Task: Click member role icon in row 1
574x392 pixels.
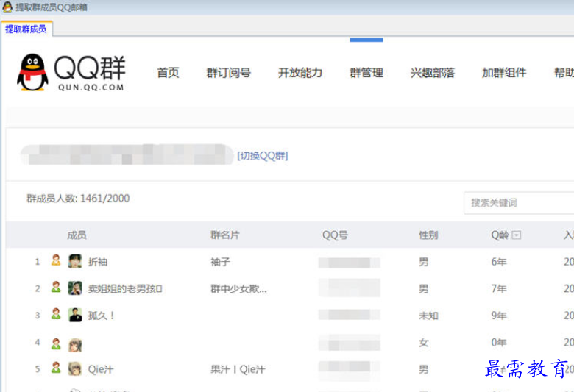Action: coord(56,260)
